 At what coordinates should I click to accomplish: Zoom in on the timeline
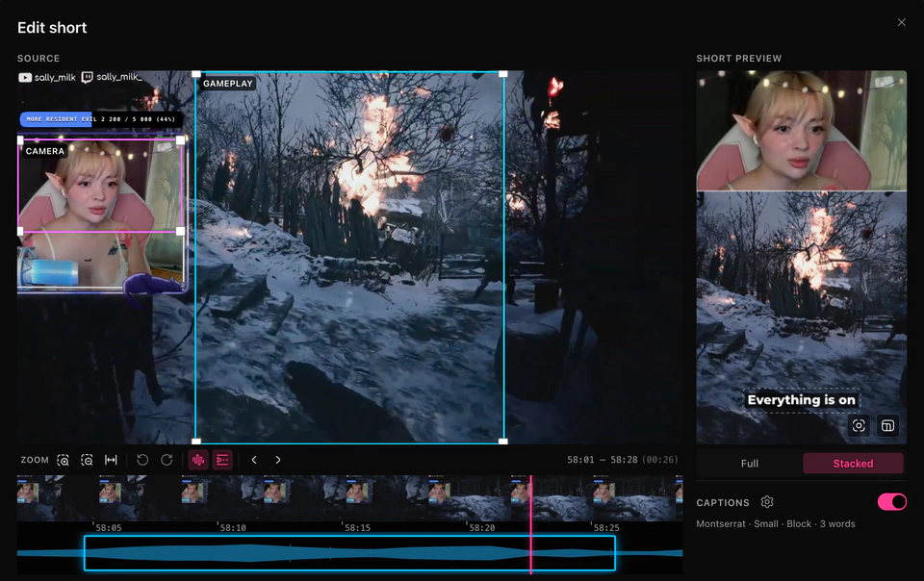coord(64,460)
